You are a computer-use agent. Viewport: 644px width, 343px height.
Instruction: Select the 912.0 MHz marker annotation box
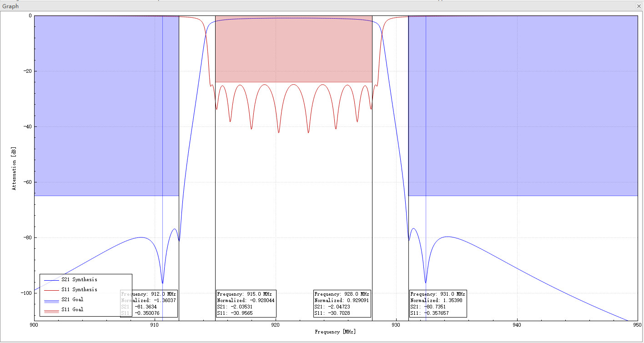coord(150,303)
